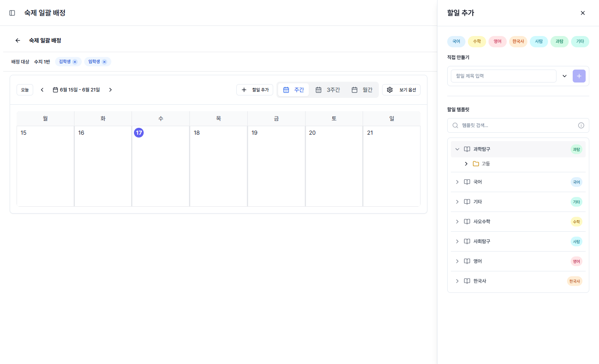Switch to the 3주간 view tab
Viewport: 599px width, 364px height.
(328, 90)
